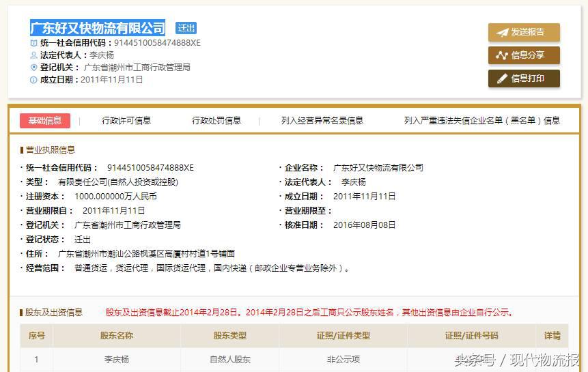The width and height of the screenshot is (588, 372).
Task: Click the 详情 column header
Action: tap(552, 336)
